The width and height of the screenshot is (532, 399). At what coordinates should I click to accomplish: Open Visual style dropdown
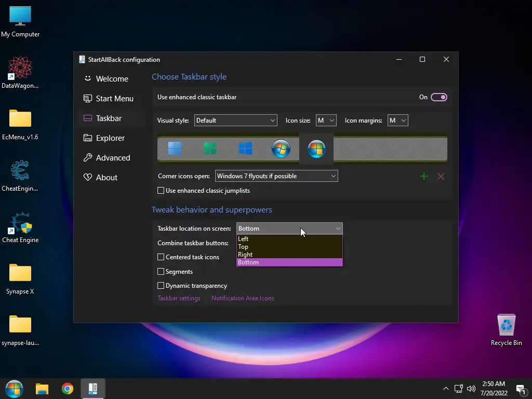235,121
